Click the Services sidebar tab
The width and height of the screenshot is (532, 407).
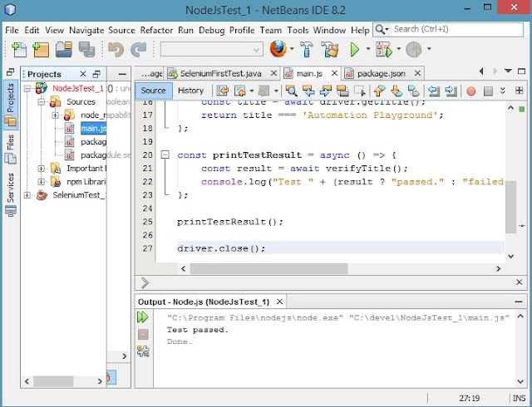(11, 194)
